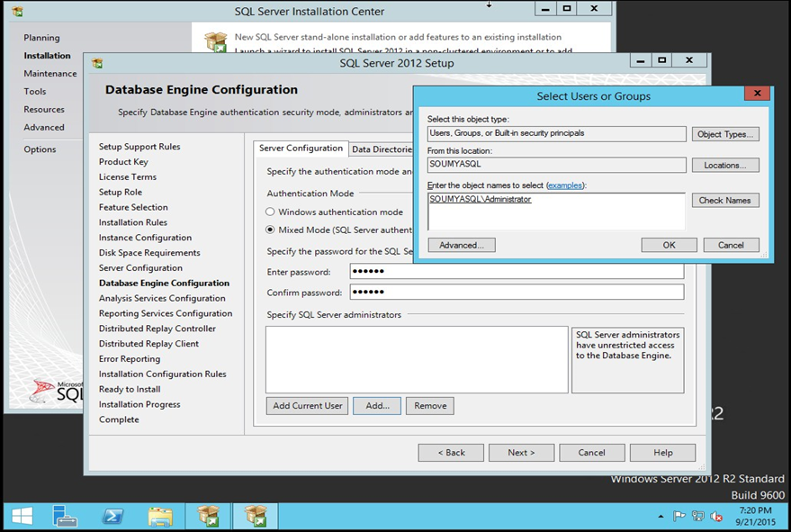
Task: Open File Explorer from the taskbar
Action: click(x=160, y=516)
